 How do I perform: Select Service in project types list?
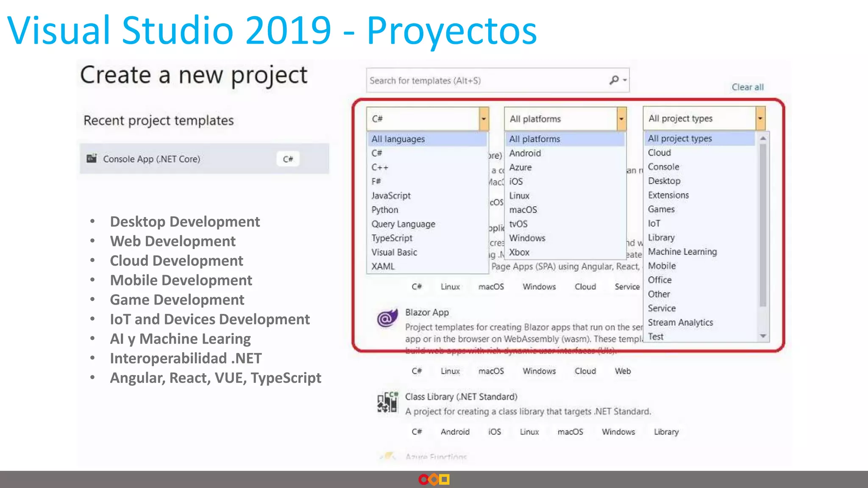[700, 308]
